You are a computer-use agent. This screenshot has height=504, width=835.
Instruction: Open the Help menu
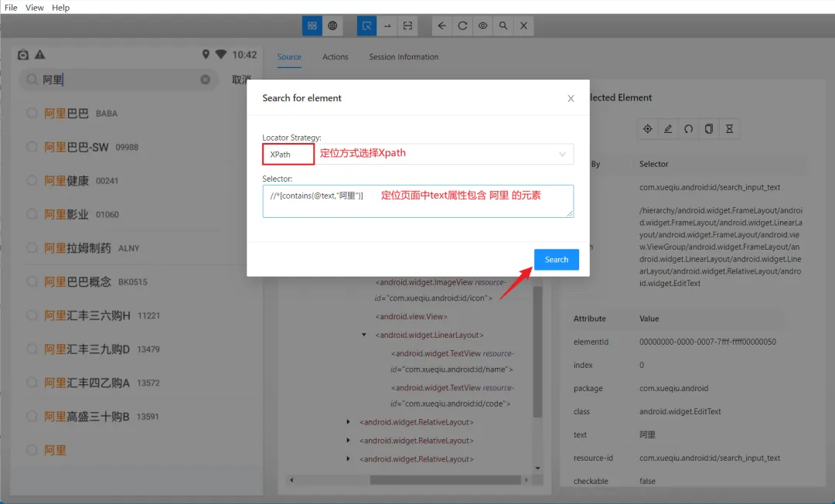(61, 8)
